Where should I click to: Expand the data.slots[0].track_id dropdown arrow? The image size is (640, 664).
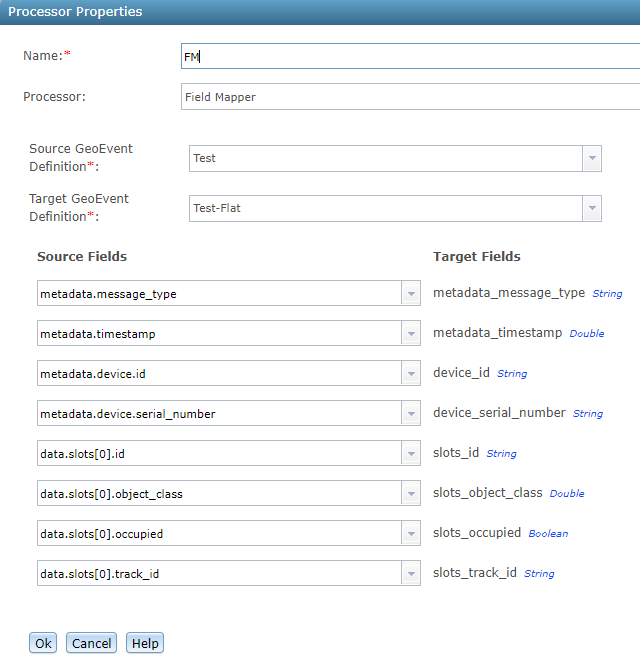(410, 574)
